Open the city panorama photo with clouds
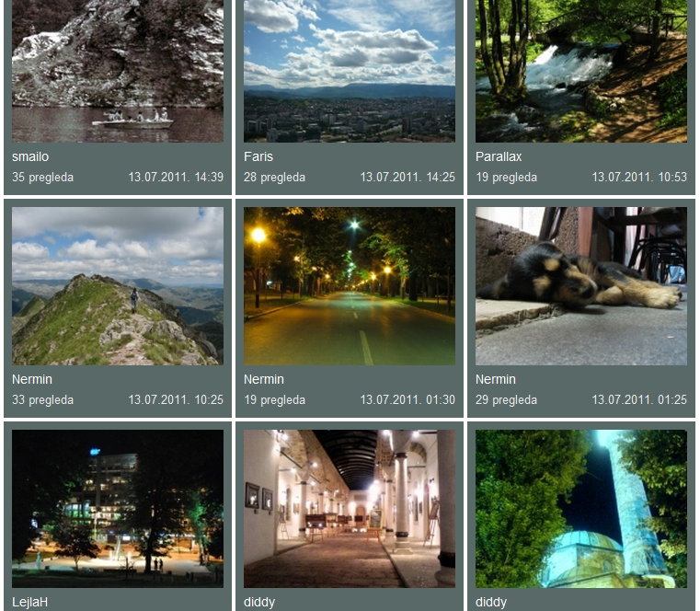 pos(350,71)
